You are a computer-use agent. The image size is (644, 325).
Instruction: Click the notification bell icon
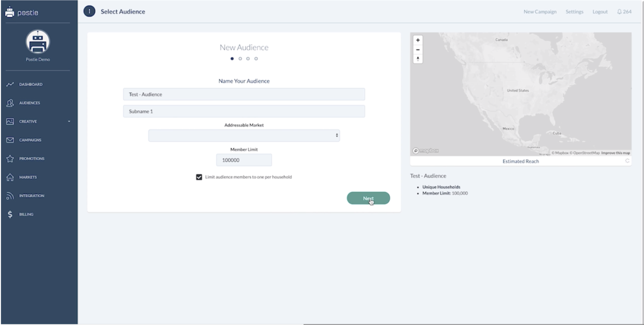pyautogui.click(x=619, y=12)
